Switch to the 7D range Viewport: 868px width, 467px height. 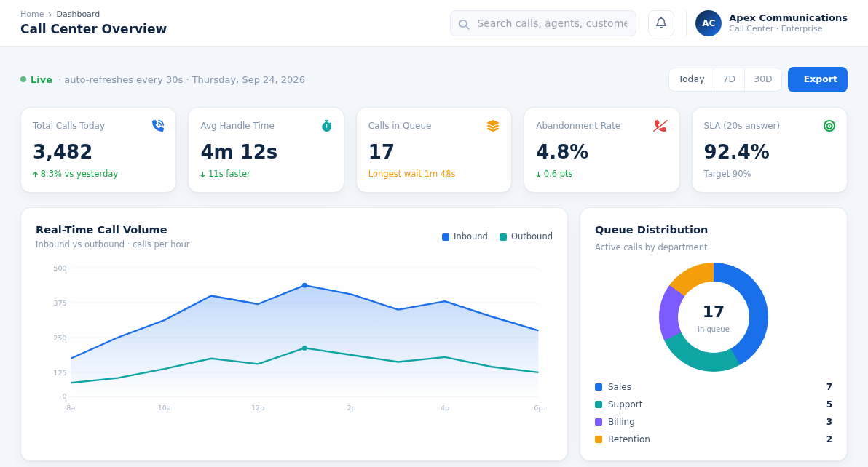(x=729, y=79)
